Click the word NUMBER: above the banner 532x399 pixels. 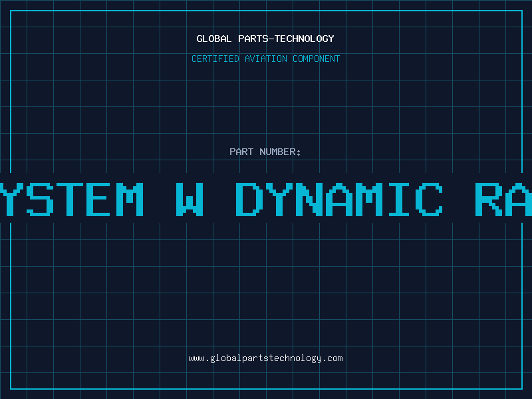click(x=280, y=152)
